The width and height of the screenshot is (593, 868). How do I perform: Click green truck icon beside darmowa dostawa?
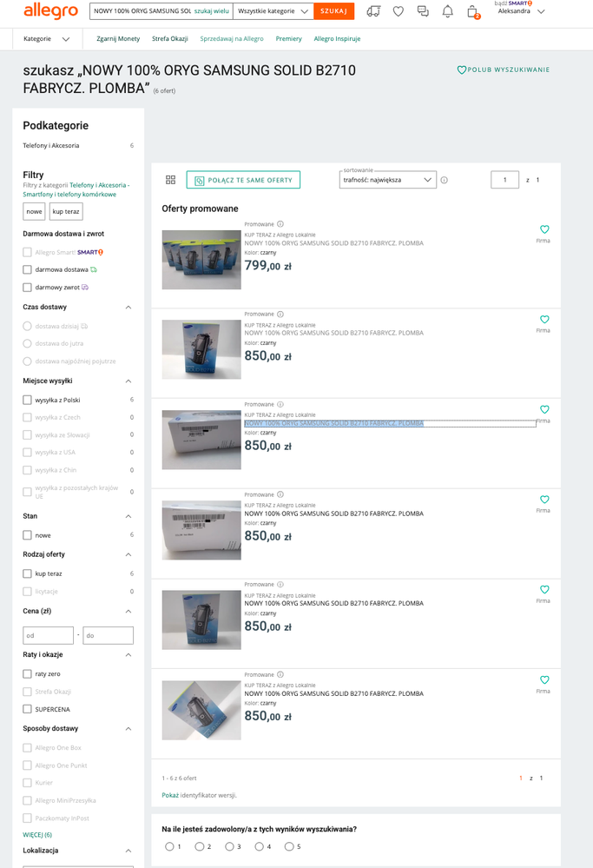click(94, 269)
